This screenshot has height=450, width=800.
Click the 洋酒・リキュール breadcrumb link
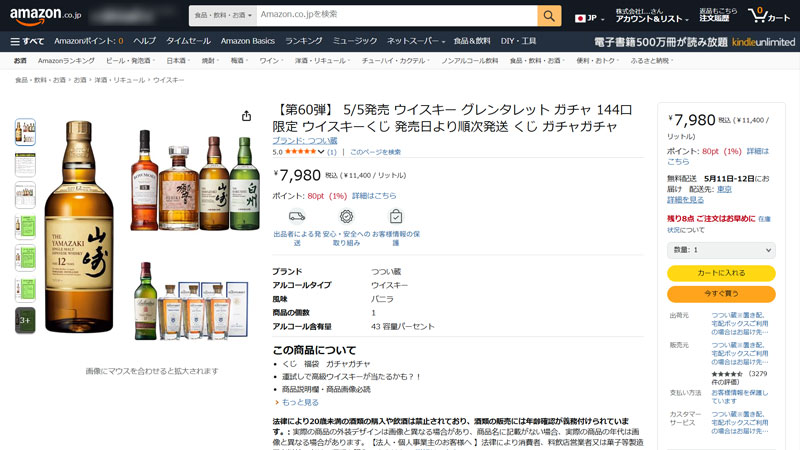(x=120, y=80)
